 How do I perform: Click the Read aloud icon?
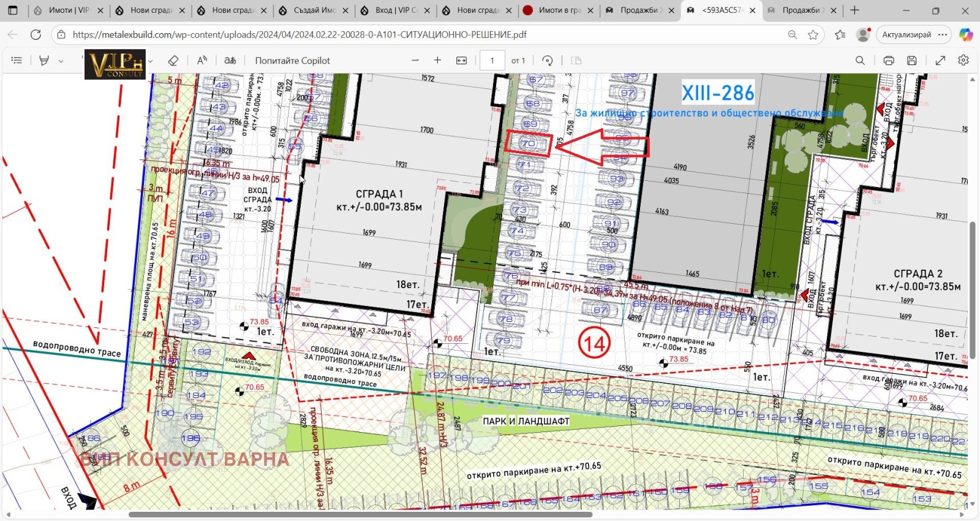click(x=202, y=60)
